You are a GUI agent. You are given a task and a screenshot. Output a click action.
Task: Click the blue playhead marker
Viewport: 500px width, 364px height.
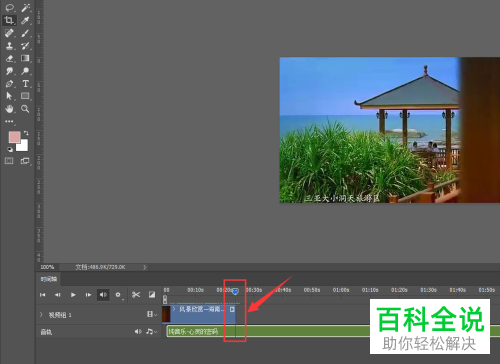(235, 291)
